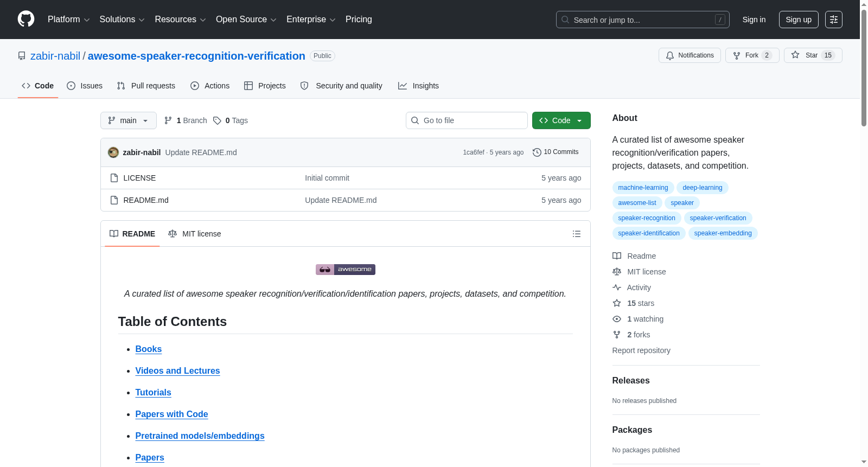Click the Insights graph icon
This screenshot has width=868, height=467.
403,86
